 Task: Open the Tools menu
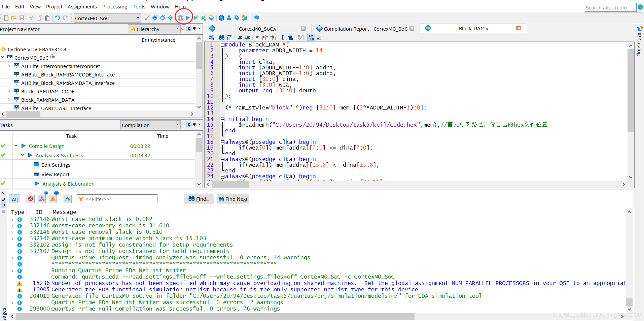pos(139,6)
